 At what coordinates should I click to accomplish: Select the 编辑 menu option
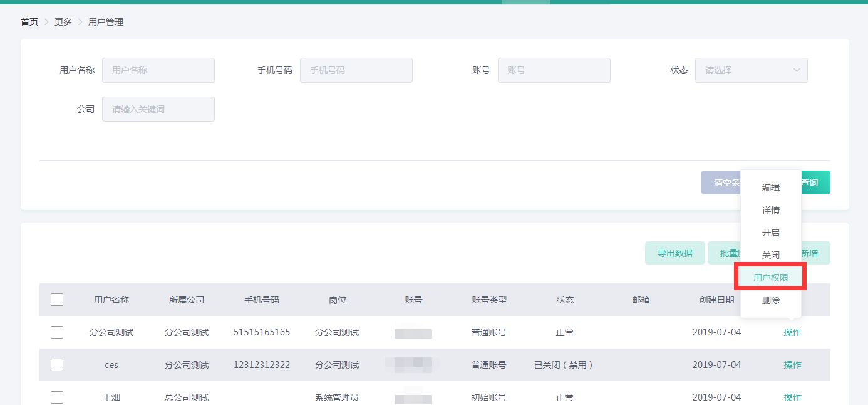pyautogui.click(x=770, y=187)
